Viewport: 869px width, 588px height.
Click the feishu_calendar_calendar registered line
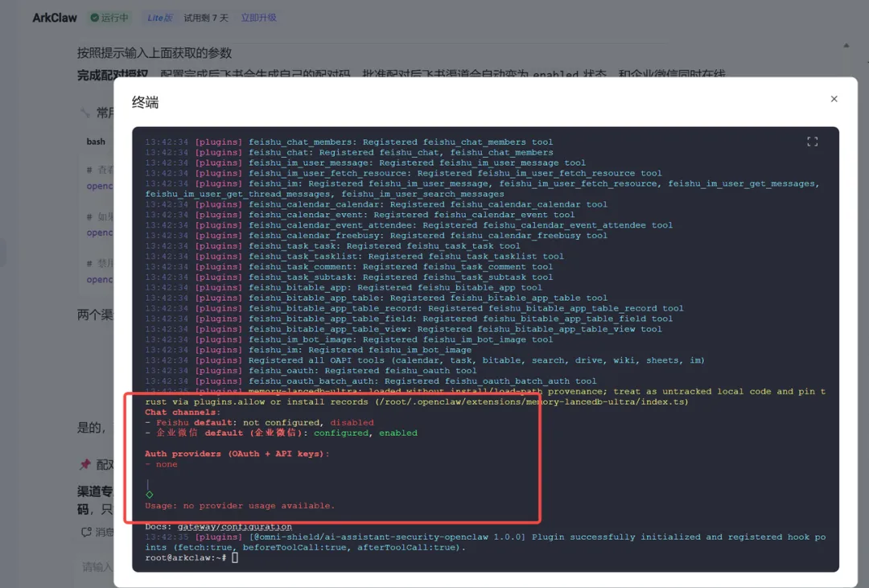(x=377, y=204)
